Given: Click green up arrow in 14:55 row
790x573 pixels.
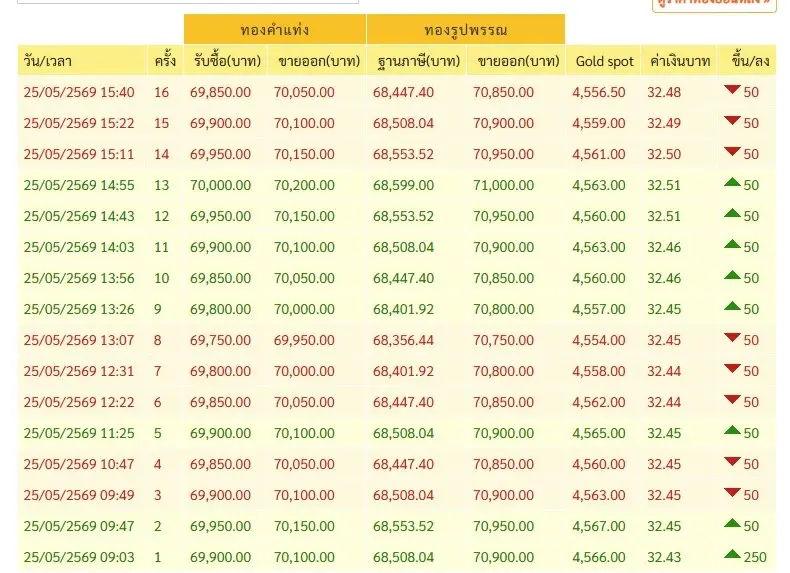Looking at the screenshot, I should (732, 182).
